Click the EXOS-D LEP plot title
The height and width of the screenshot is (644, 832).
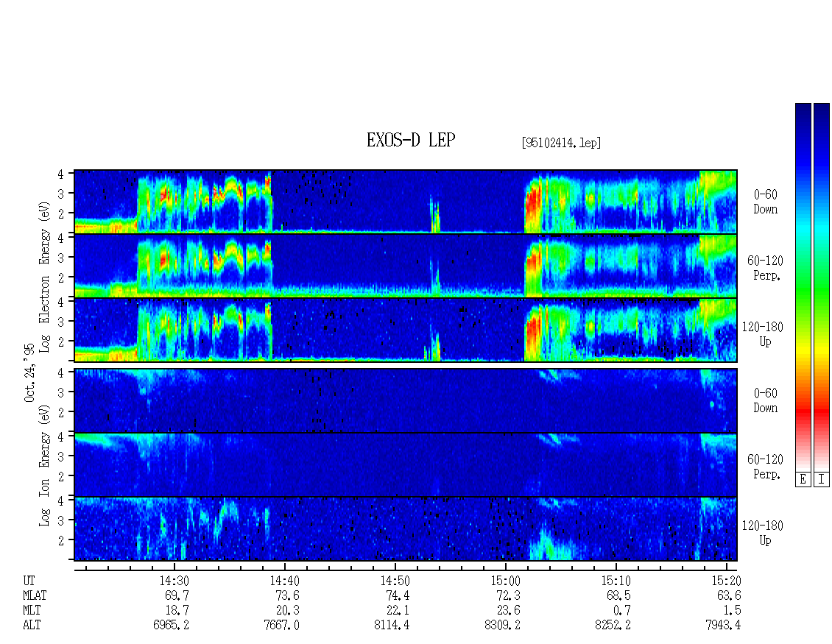coord(411,140)
